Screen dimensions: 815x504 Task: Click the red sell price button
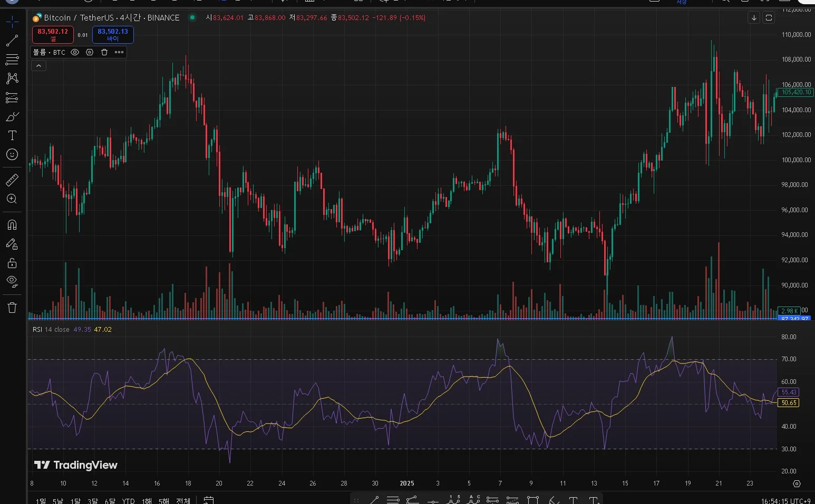pos(53,35)
